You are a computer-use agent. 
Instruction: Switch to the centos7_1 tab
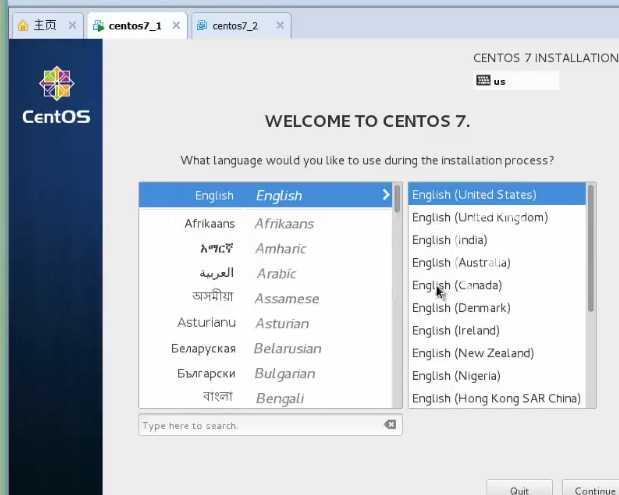(137, 26)
